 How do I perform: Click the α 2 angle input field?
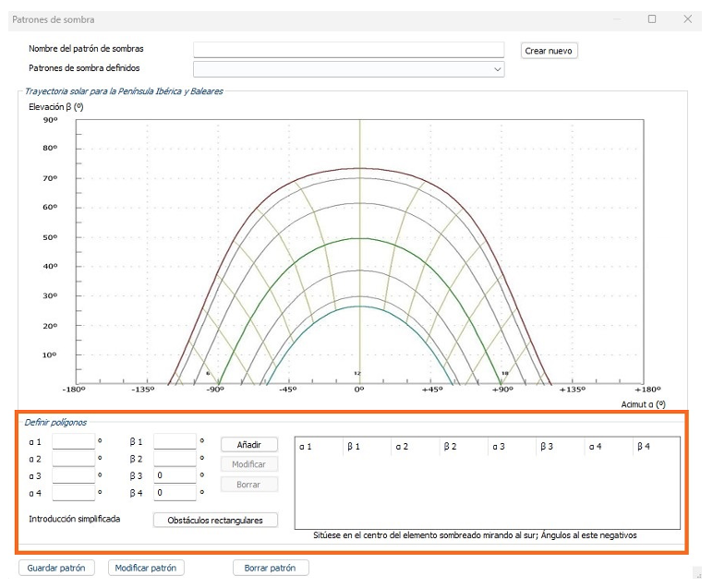coord(74,459)
